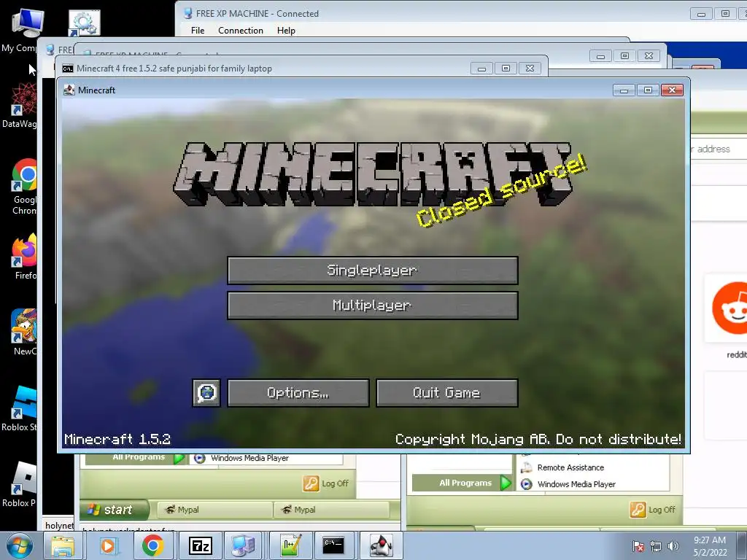The width and height of the screenshot is (747, 560).
Task: Switch to the Java Minecraft taskbar icon
Action: pos(381,545)
